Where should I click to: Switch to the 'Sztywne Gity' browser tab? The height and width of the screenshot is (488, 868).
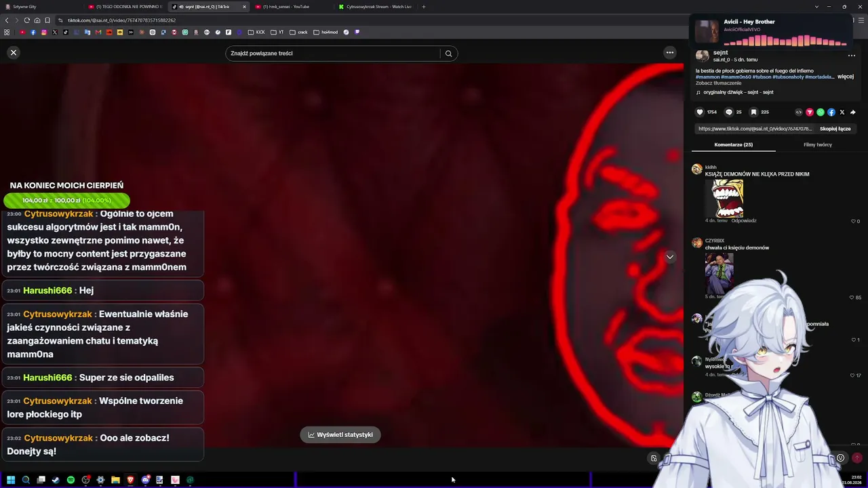(x=41, y=7)
